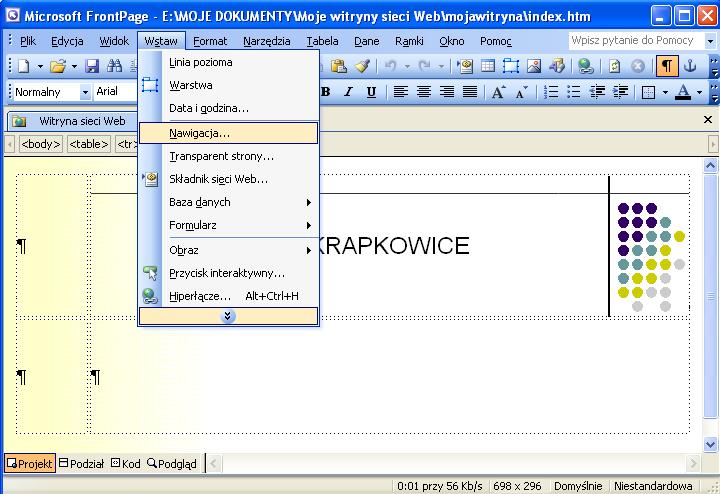
Task: Toggle numbered list
Action: pyautogui.click(x=551, y=92)
